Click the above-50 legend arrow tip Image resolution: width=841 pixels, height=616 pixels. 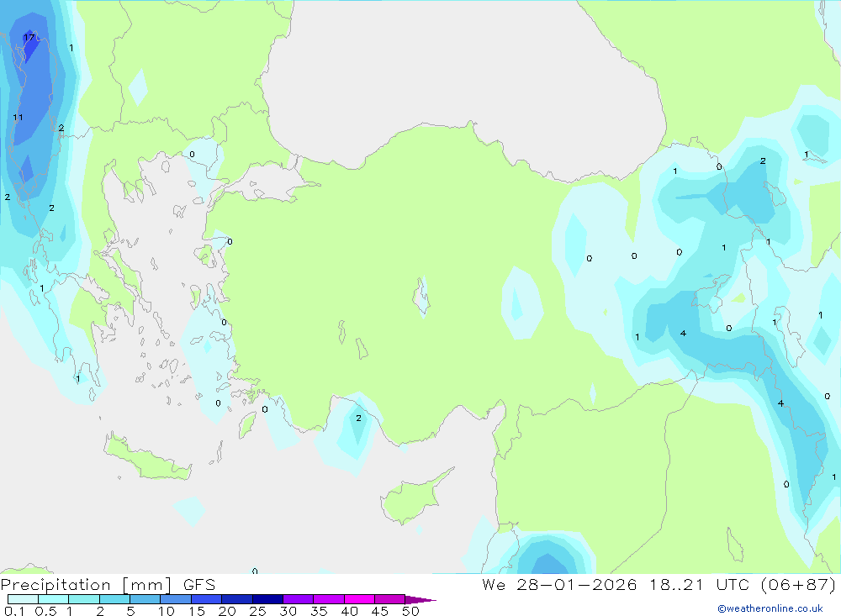tap(421, 600)
